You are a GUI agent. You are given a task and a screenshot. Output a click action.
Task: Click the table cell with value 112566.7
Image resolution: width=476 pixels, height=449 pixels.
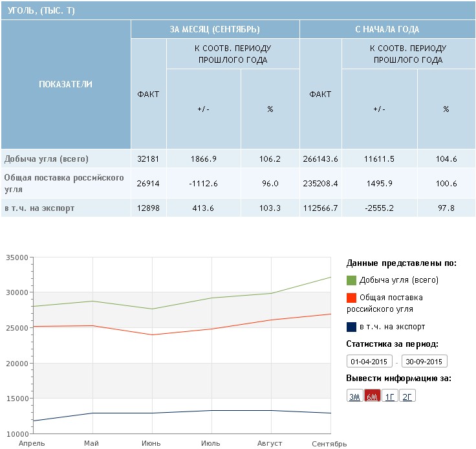tap(320, 208)
